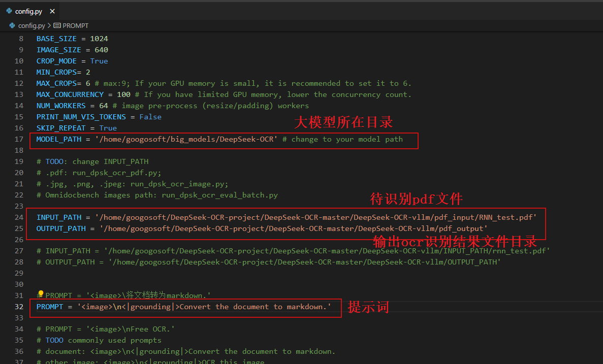Image resolution: width=603 pixels, height=364 pixels.
Task: Click the CROP_MODE variable
Action: pyautogui.click(x=56, y=61)
